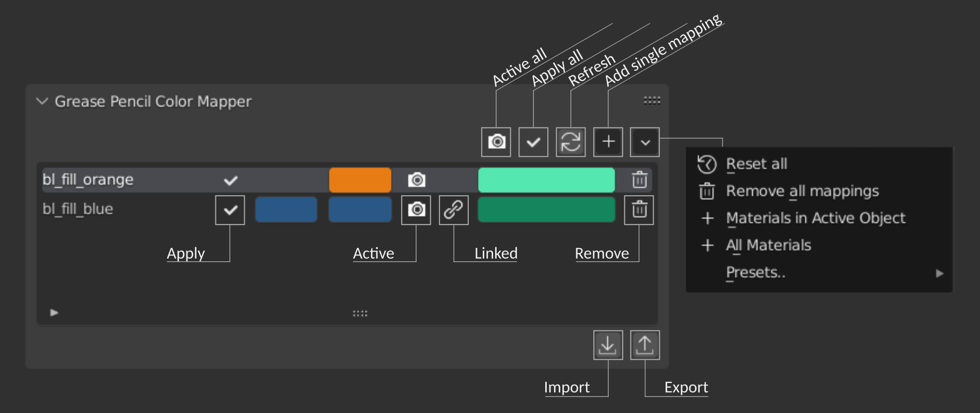The image size is (980, 413).
Task: Click the Apply all checkmark button
Action: (533, 141)
